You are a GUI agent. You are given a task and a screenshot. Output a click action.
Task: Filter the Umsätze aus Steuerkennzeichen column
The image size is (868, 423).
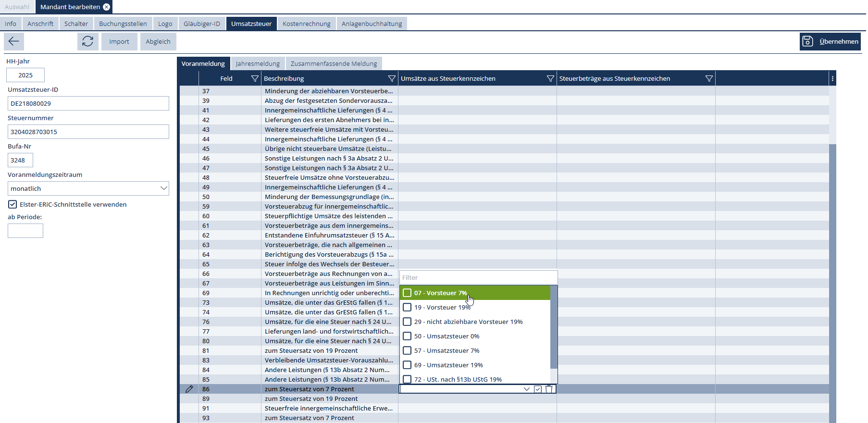coord(550,78)
